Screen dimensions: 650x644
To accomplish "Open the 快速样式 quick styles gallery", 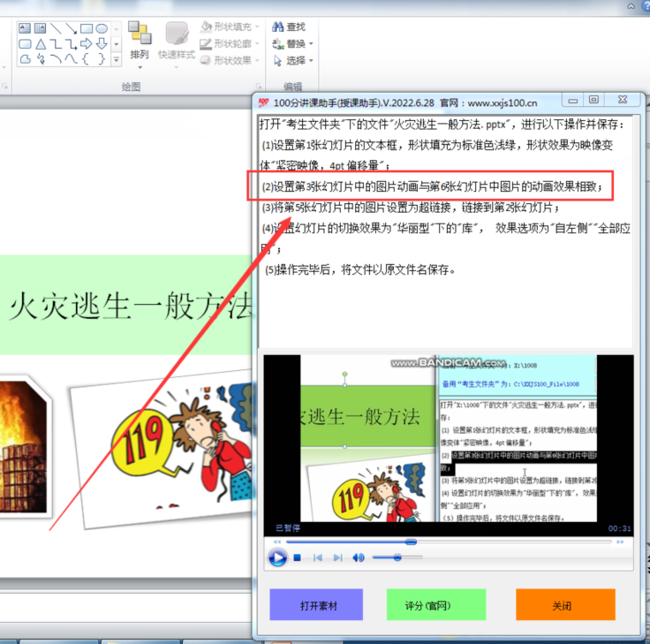I will click(177, 45).
